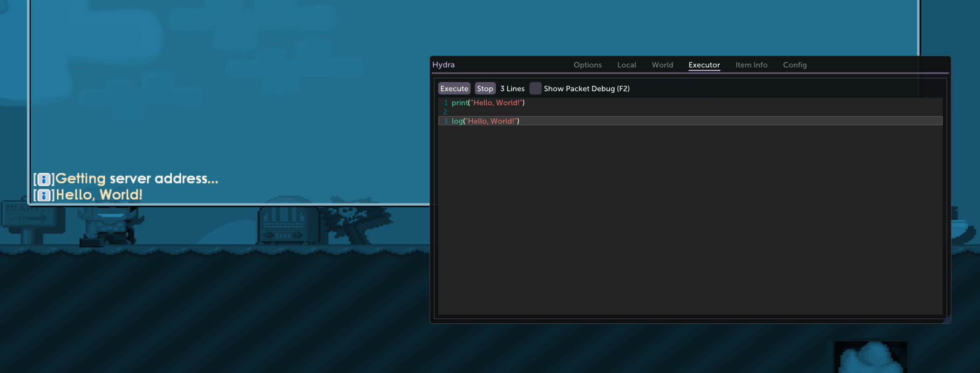Viewport: 980px width, 373px height.
Task: Click the print("Hello, World!") code line
Action: click(x=488, y=103)
